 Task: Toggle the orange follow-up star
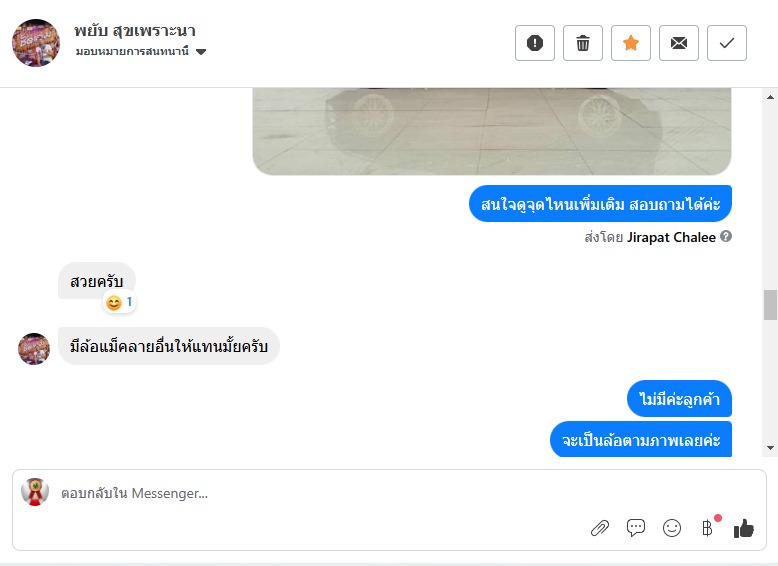click(631, 43)
